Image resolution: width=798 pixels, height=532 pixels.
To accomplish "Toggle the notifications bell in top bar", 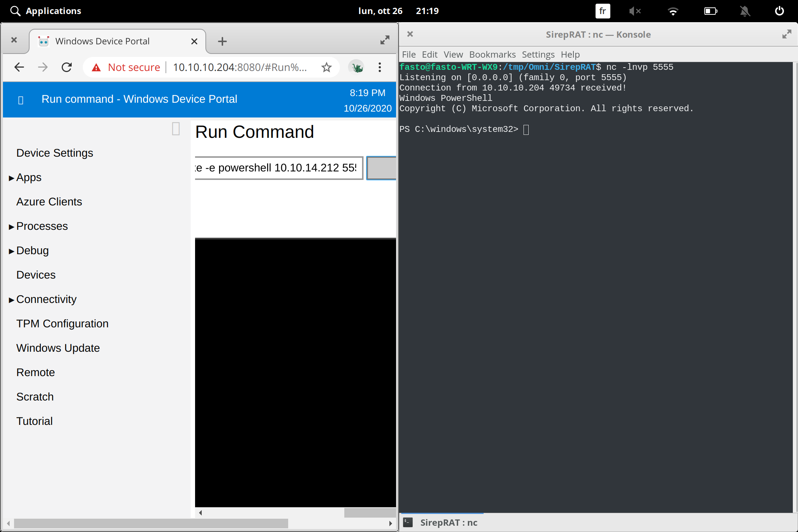I will [x=745, y=11].
